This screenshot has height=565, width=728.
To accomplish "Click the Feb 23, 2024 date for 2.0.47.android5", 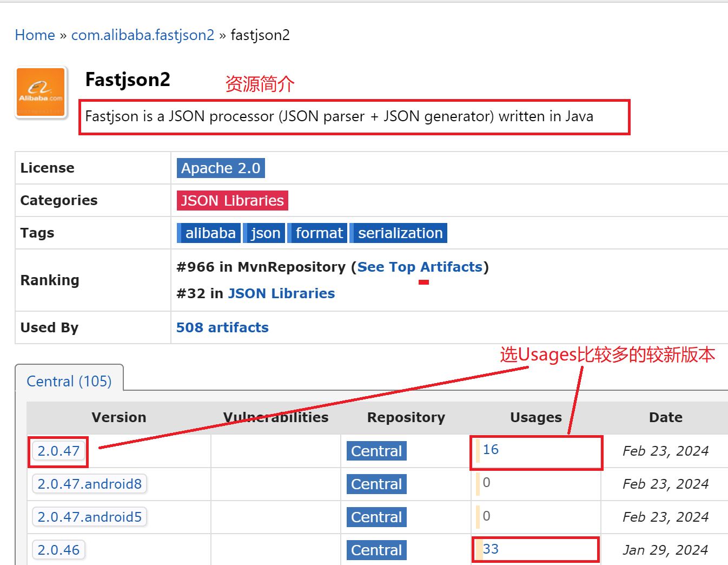I will click(x=665, y=517).
